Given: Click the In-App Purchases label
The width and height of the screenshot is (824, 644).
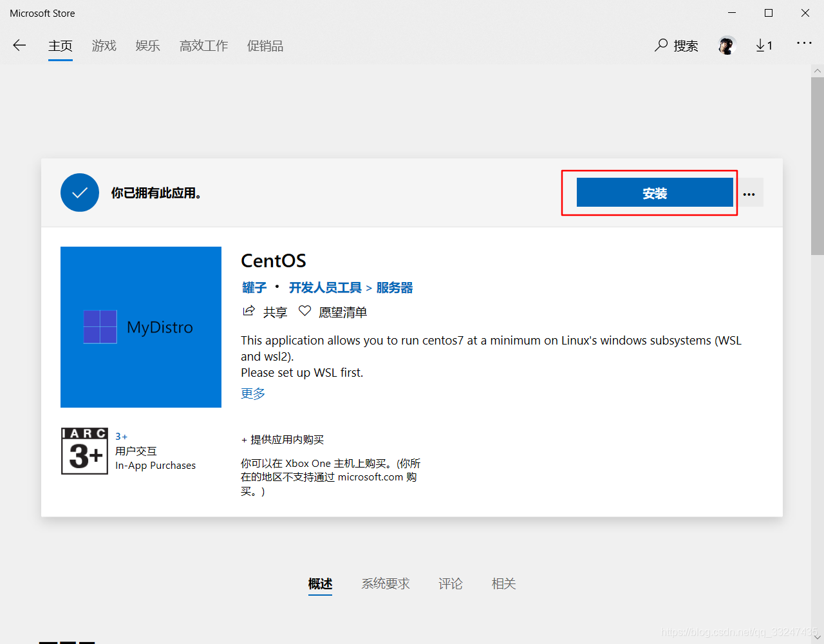Looking at the screenshot, I should (x=156, y=466).
